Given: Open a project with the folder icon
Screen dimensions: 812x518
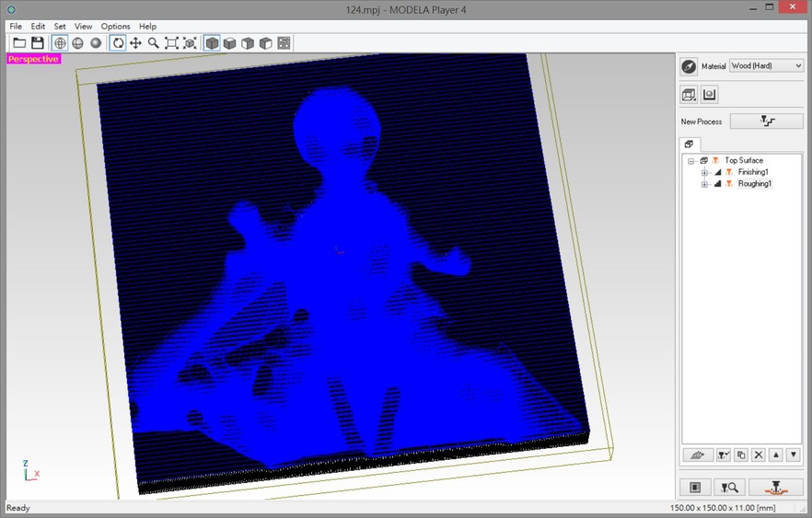Looking at the screenshot, I should [x=19, y=43].
